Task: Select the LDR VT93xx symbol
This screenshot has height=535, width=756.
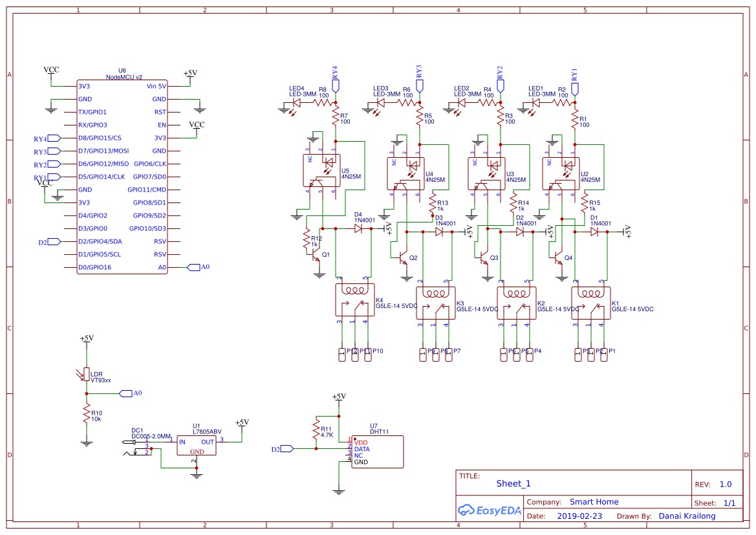Action: click(86, 374)
